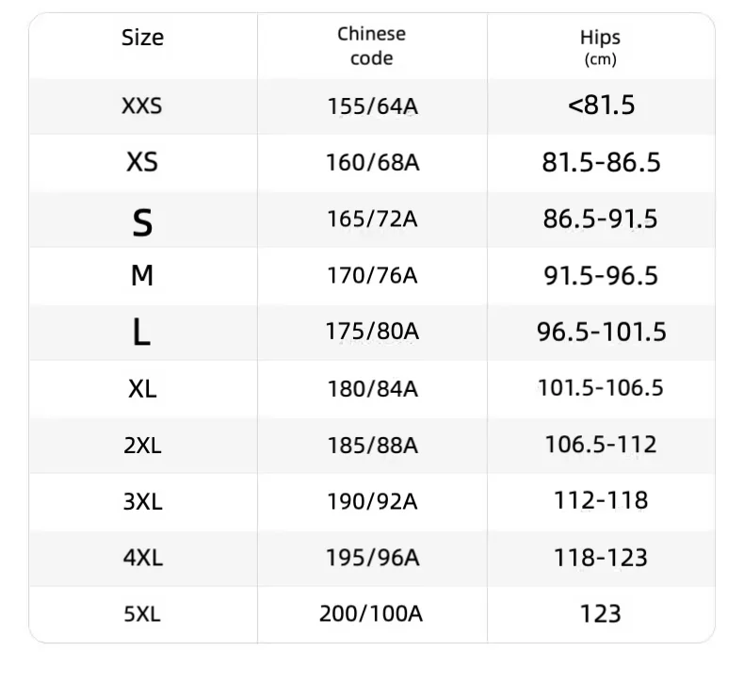Click the hips range 112-118
744x700 pixels.
click(601, 500)
